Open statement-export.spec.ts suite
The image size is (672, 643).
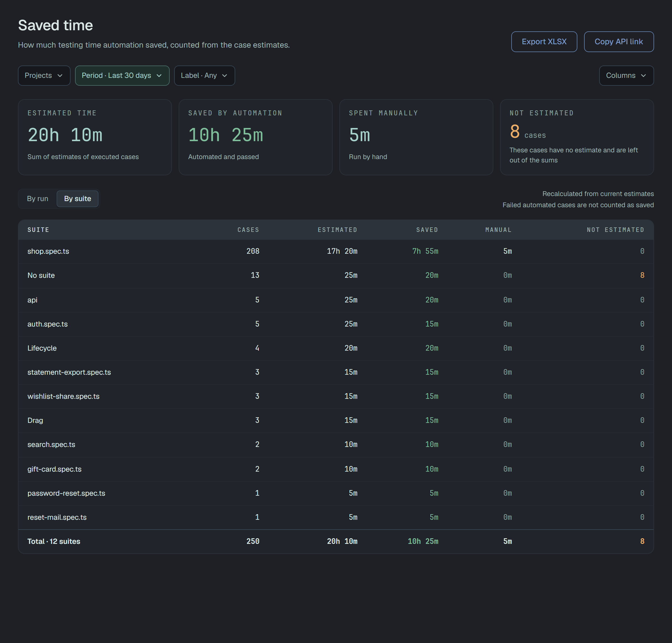(x=336, y=372)
